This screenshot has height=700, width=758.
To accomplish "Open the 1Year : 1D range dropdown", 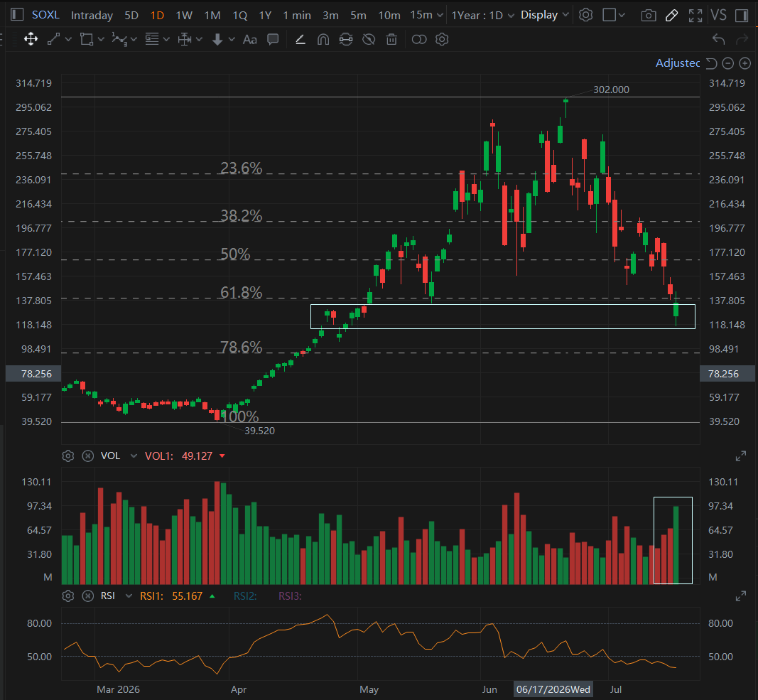I will (x=482, y=16).
